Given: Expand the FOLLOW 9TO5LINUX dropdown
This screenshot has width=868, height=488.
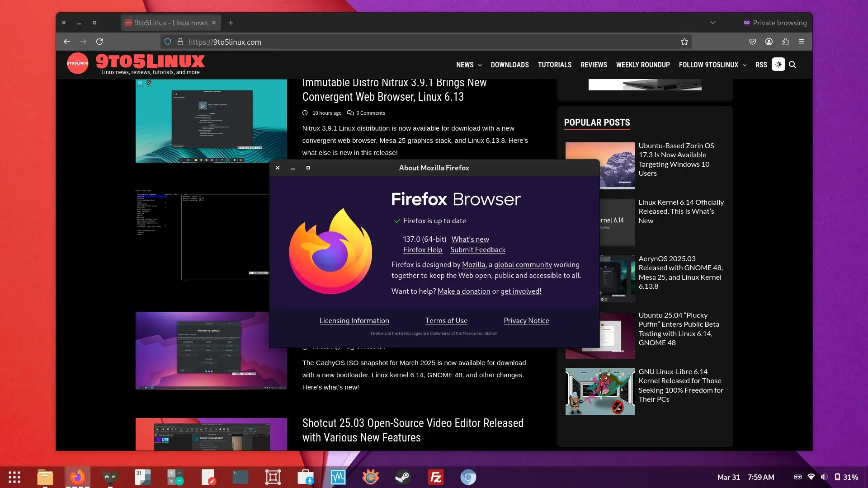Looking at the screenshot, I should [712, 65].
